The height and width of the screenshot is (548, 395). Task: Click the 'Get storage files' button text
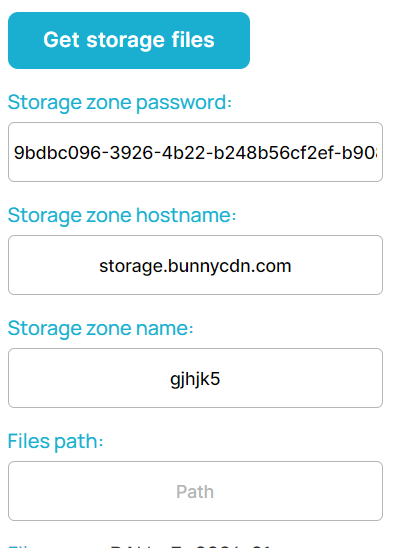tap(129, 40)
